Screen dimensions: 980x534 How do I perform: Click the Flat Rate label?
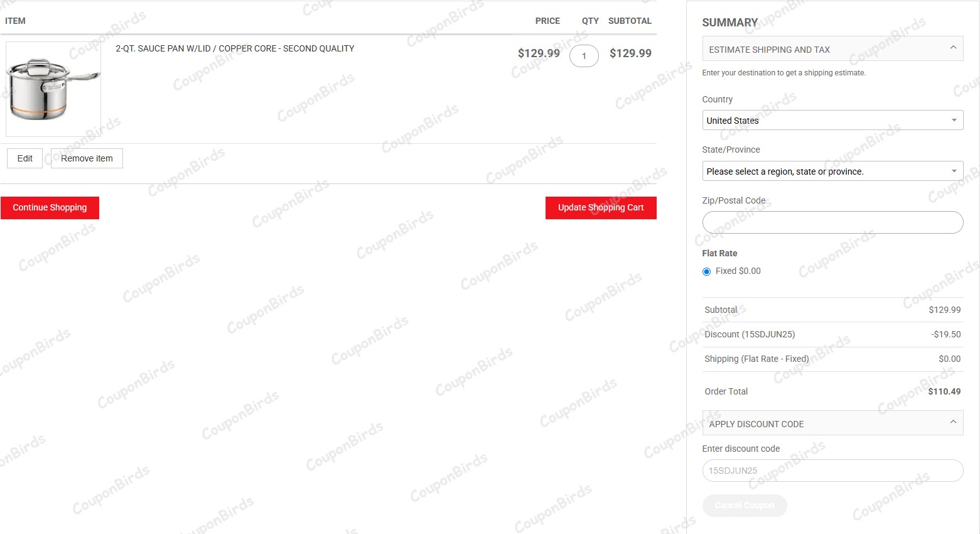719,253
